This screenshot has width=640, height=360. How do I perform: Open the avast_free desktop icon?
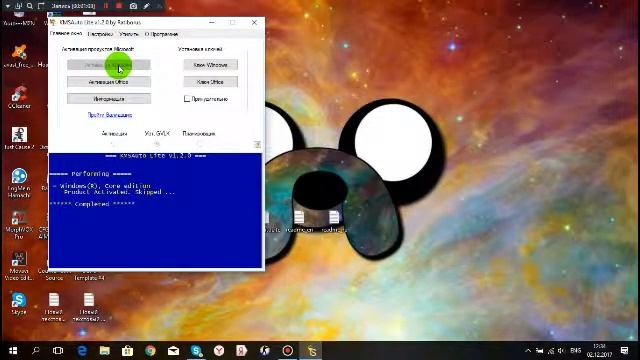tap(19, 57)
